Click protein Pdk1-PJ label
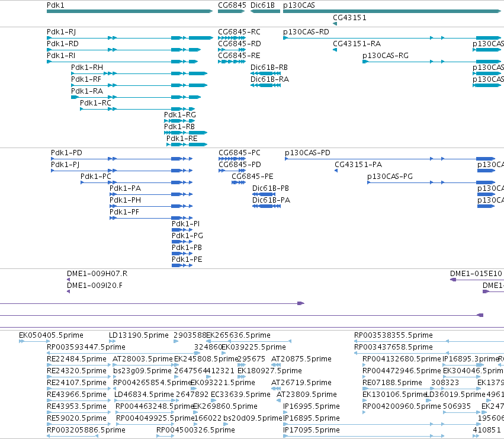Screen dimensions: 504x439 [x=65, y=165]
